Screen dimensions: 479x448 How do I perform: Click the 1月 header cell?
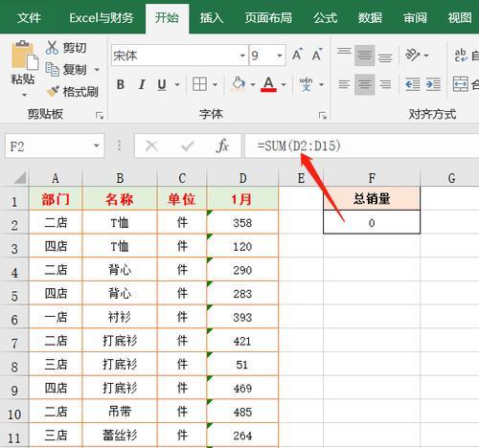(242, 199)
